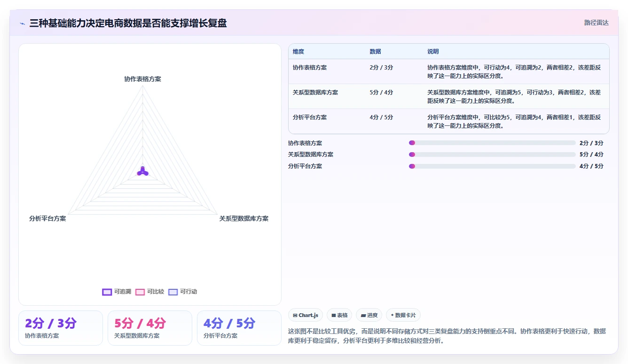
Task: Click the Chart.js tag chip
Action: [x=306, y=315]
